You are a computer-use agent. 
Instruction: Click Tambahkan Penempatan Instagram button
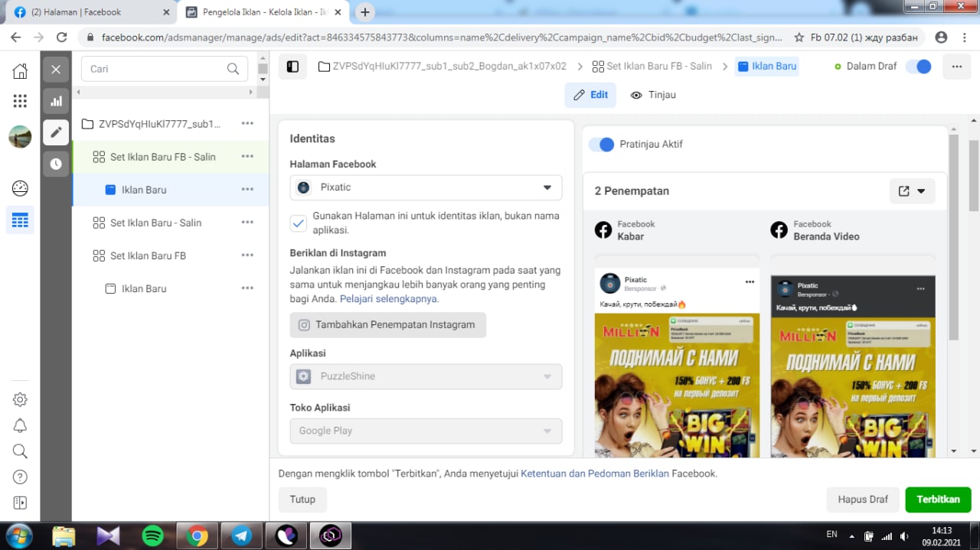pyautogui.click(x=388, y=325)
